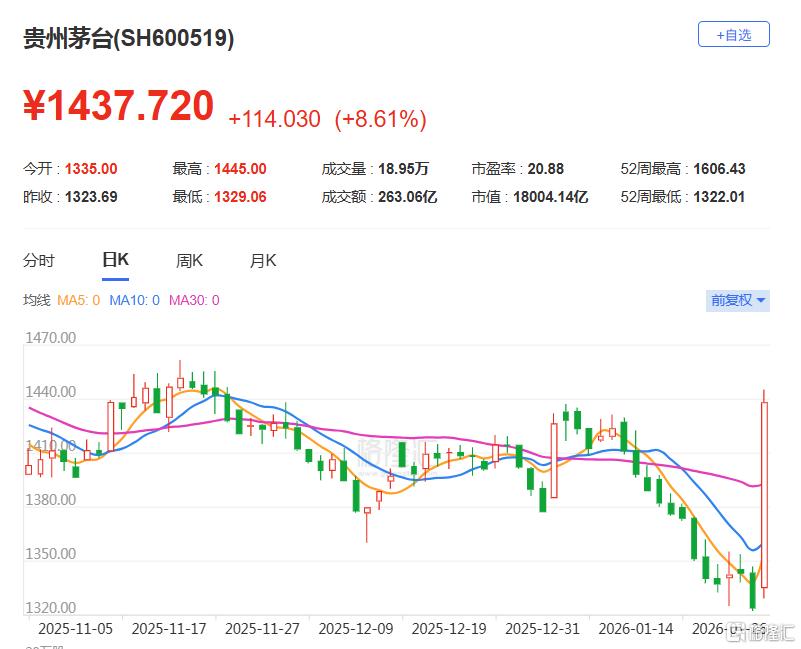Select the 日K daily chart tab
This screenshot has height=649, width=801.
[x=113, y=260]
